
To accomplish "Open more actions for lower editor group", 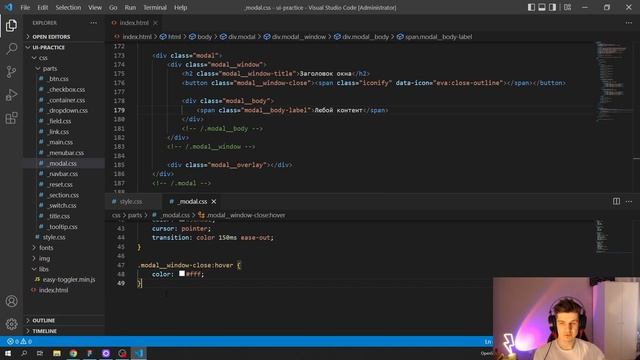I will click(629, 201).
